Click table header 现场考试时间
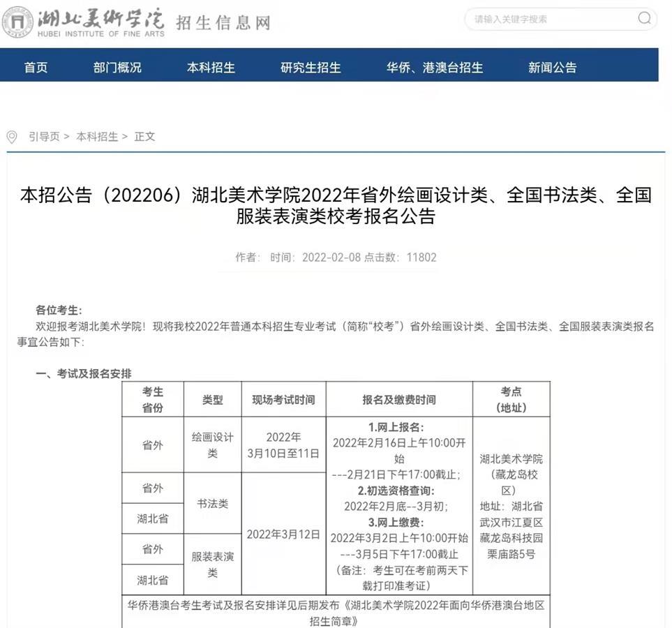This screenshot has height=628, width=672. click(283, 400)
